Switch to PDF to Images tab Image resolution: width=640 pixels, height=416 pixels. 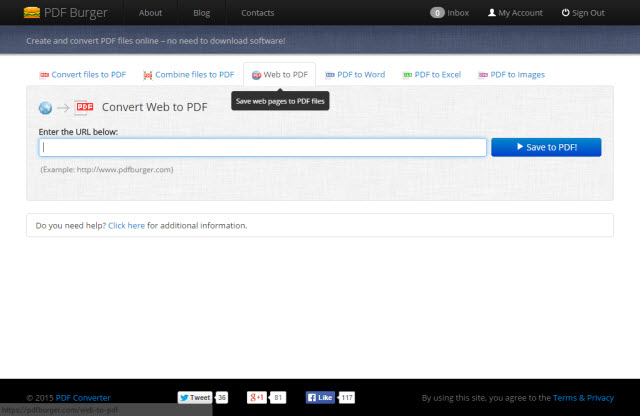[x=518, y=75]
